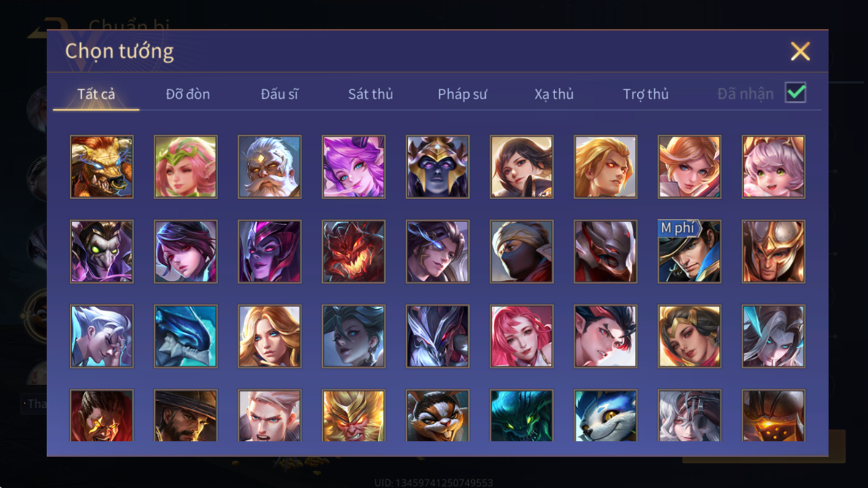The width and height of the screenshot is (868, 488).
Task: Uncheck the 'Đã nhận' checkbox
Action: pos(795,93)
